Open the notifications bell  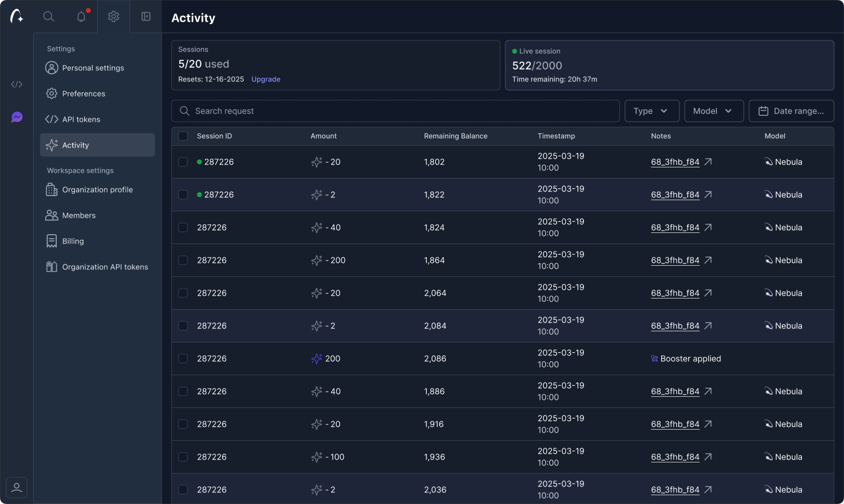(81, 16)
